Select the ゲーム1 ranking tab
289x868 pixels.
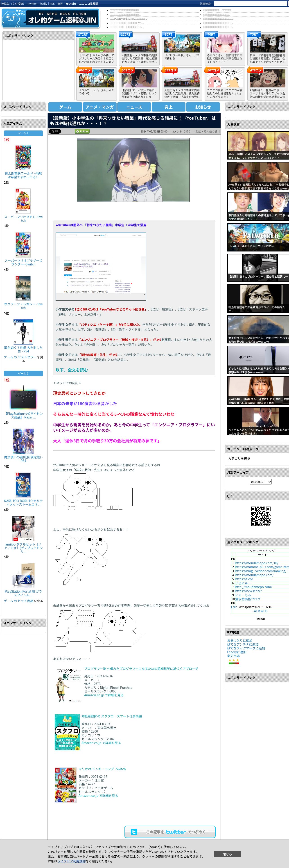(23, 133)
